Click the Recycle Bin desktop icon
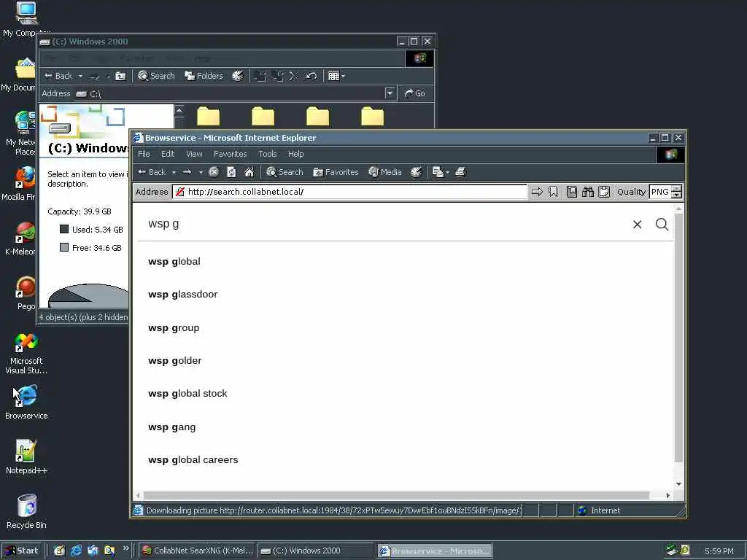The image size is (747, 560). point(26,511)
